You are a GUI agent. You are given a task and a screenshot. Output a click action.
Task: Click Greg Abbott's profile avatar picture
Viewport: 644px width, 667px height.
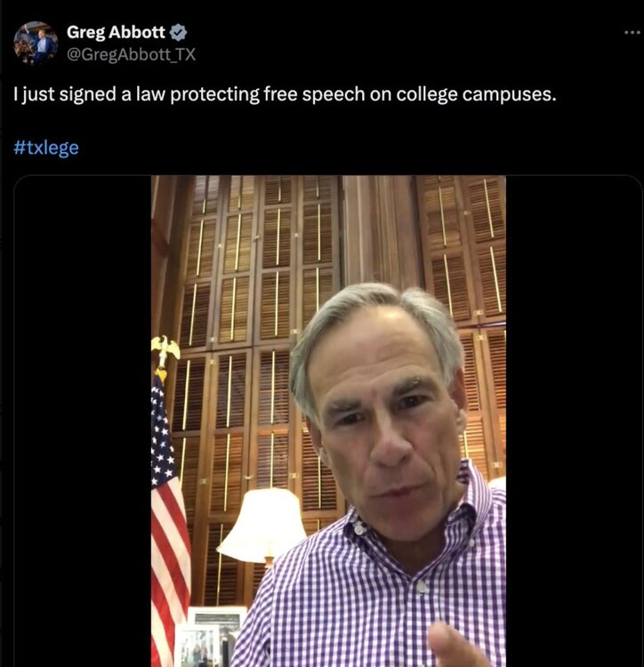pos(36,43)
